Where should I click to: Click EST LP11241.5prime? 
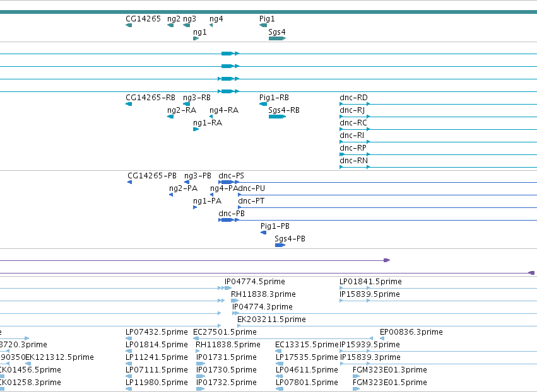point(156,358)
